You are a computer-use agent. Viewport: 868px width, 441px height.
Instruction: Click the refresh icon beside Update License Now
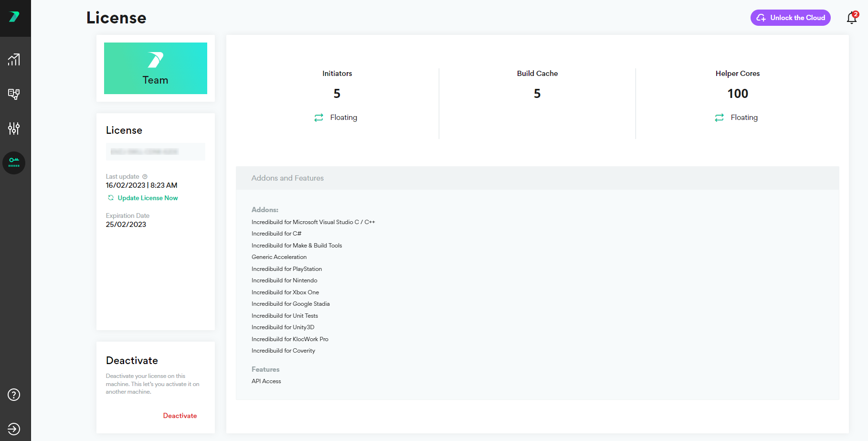pos(111,198)
